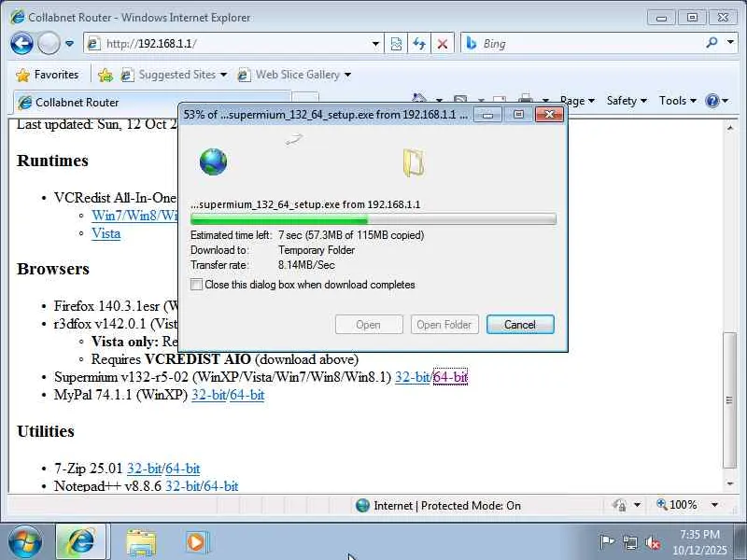Download 7-Zip 32-bit link

(x=145, y=469)
